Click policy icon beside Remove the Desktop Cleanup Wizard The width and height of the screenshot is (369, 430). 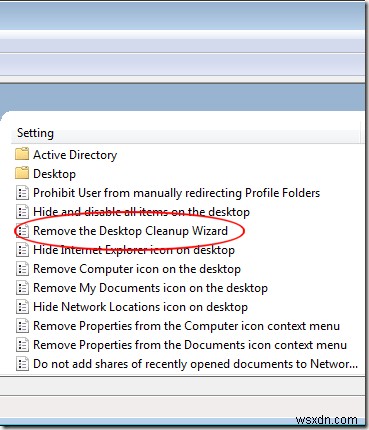(x=22, y=231)
